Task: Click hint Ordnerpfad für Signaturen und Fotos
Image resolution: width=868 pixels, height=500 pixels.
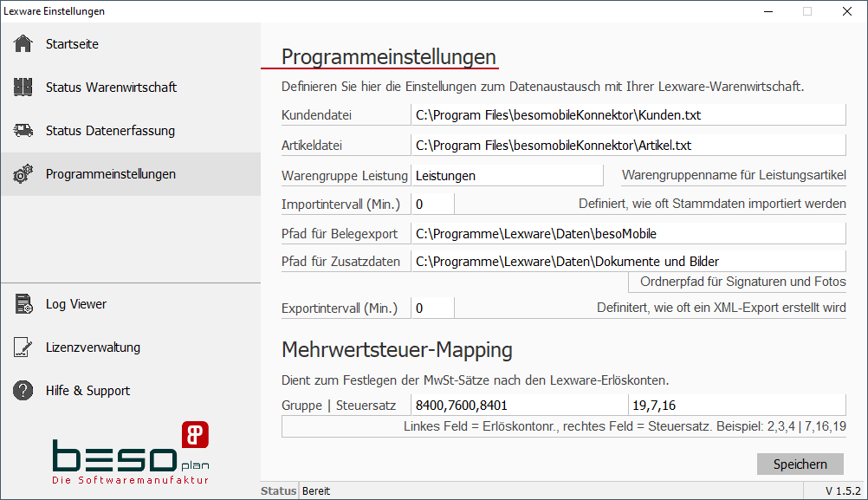Action: (743, 282)
